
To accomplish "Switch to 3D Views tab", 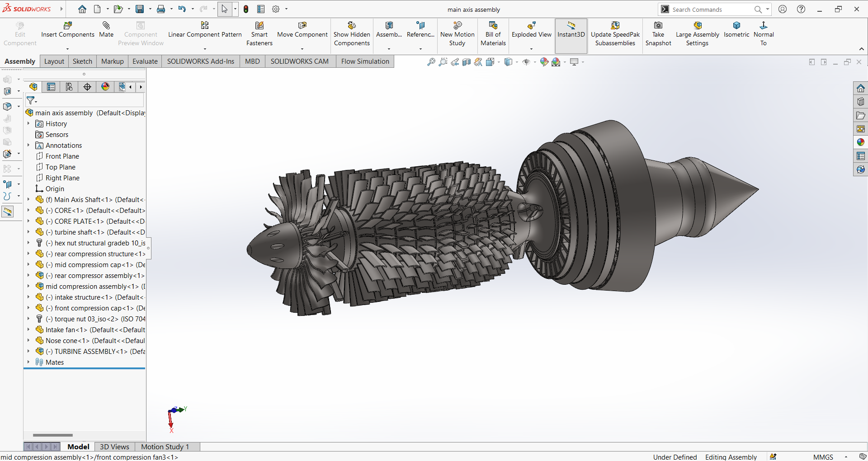I will pos(114,447).
